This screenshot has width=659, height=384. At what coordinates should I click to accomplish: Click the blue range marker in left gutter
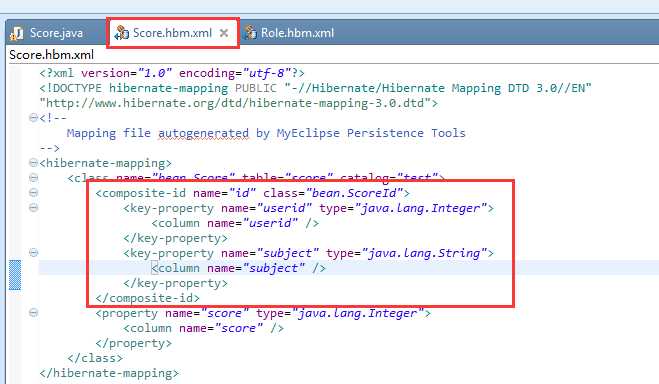pos(15,275)
